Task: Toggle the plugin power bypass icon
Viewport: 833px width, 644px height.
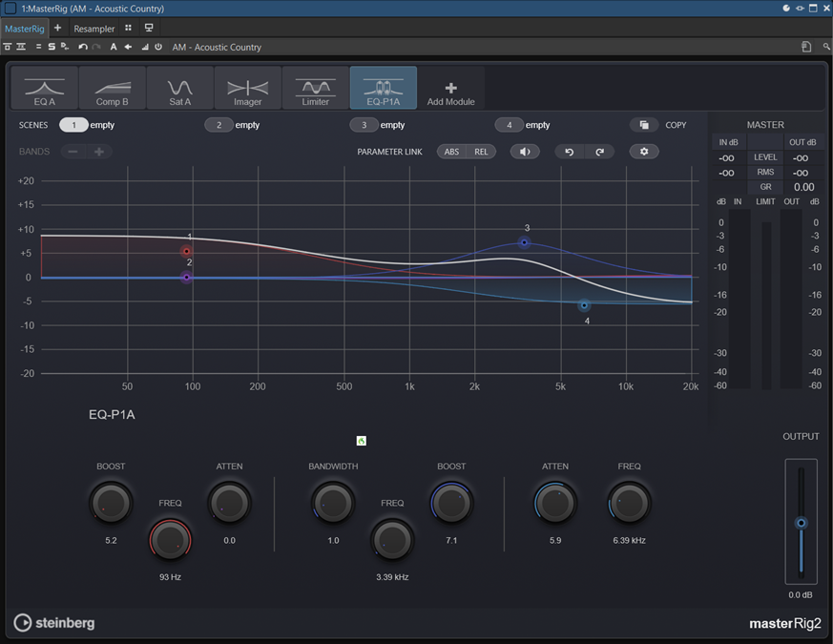Action: 158,47
